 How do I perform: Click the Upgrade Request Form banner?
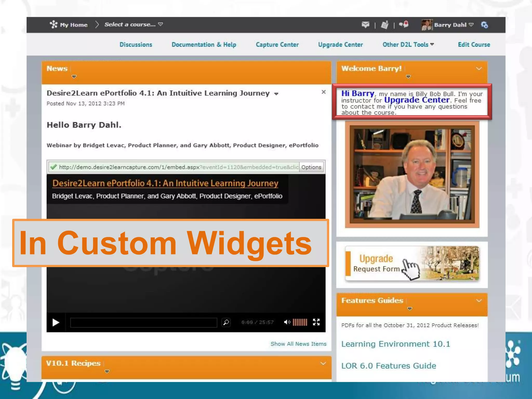coord(412,264)
